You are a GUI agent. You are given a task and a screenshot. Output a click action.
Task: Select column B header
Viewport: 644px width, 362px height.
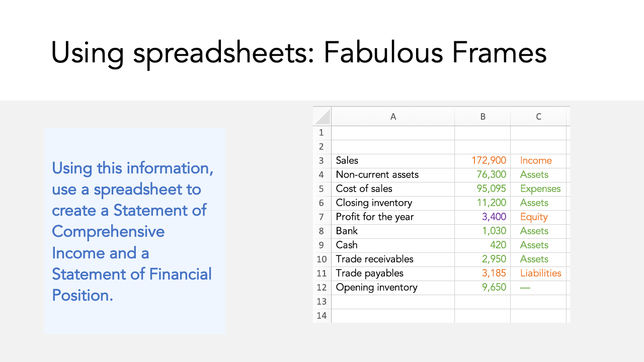pyautogui.click(x=482, y=117)
